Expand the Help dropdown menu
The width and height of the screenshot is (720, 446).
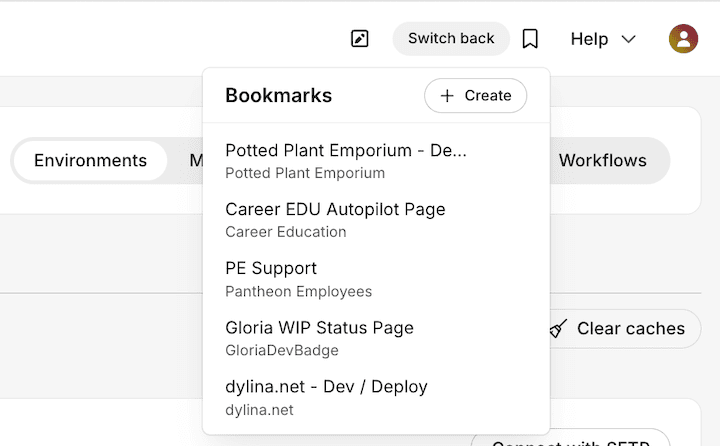[x=603, y=39]
